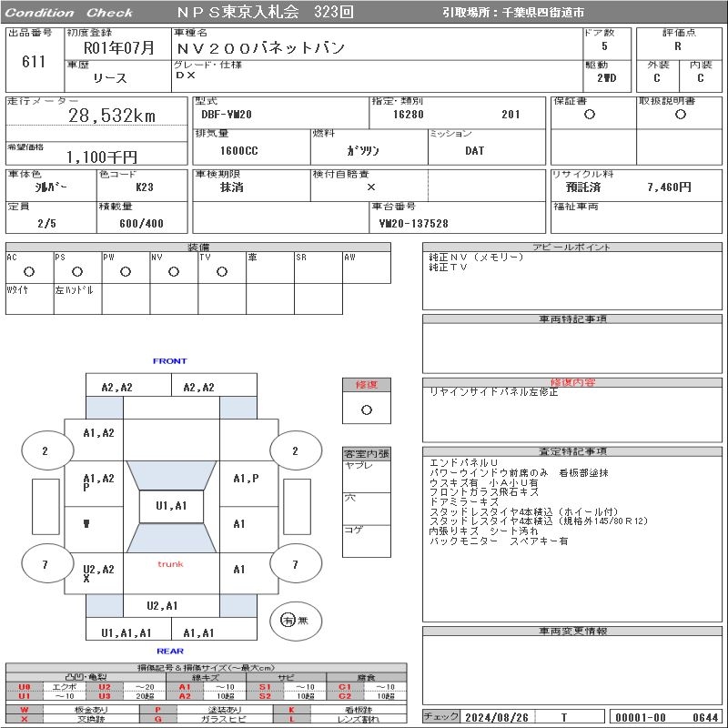728x728 pixels.
Task: Select first registration date R01年07月
Action: (118, 47)
